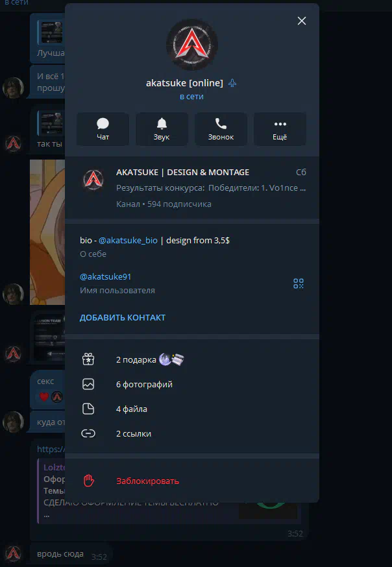This screenshot has width=392, height=567.
Task: Click the akatsuke profile avatar at top
Action: pyautogui.click(x=192, y=44)
